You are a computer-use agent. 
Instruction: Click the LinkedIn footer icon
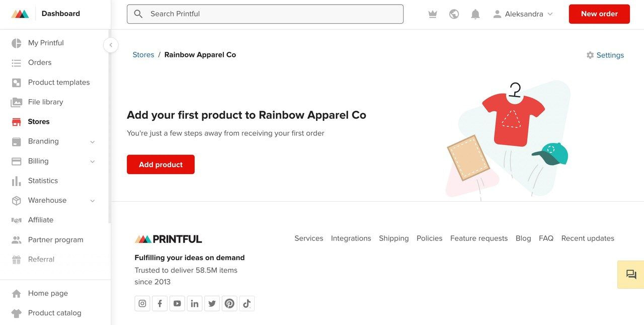[195, 303]
